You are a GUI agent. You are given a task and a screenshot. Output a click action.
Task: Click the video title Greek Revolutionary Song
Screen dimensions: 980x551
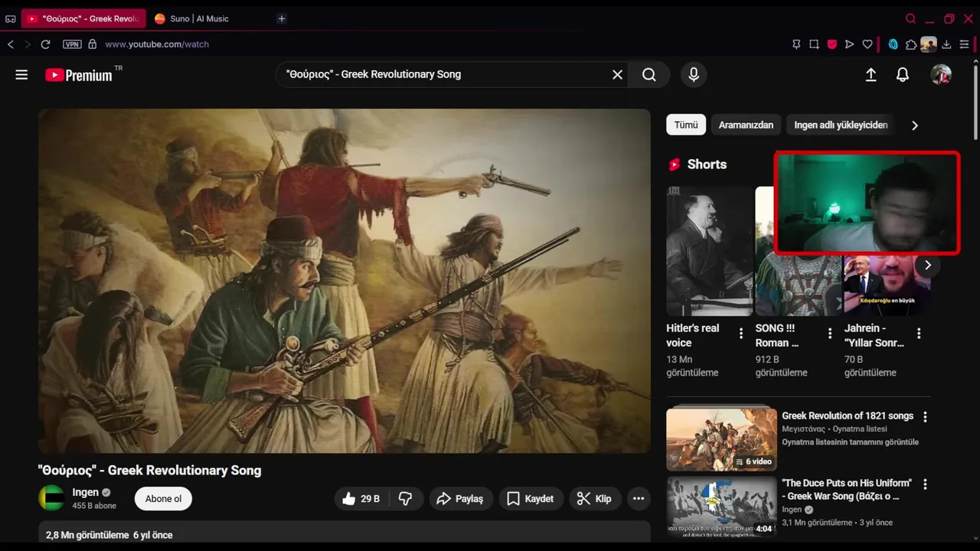click(x=149, y=471)
